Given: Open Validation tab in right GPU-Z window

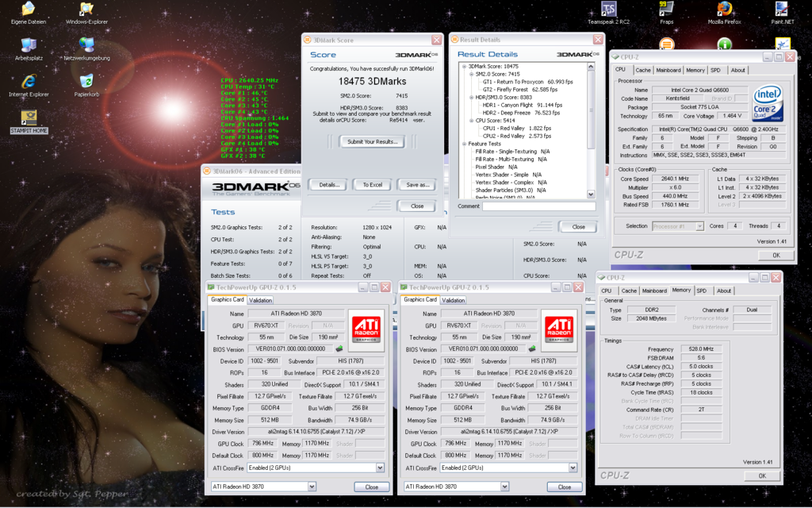Looking at the screenshot, I should click(453, 300).
